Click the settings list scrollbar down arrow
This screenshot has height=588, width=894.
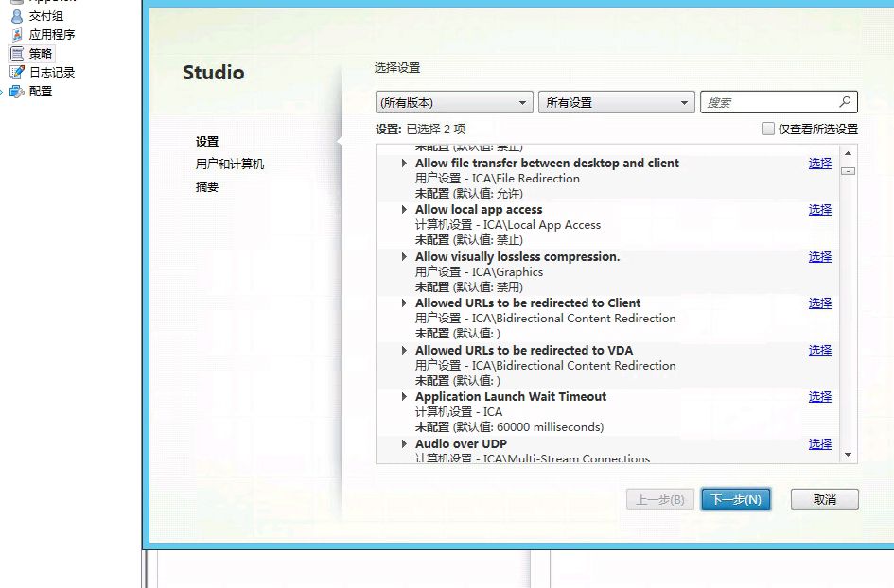tap(848, 455)
